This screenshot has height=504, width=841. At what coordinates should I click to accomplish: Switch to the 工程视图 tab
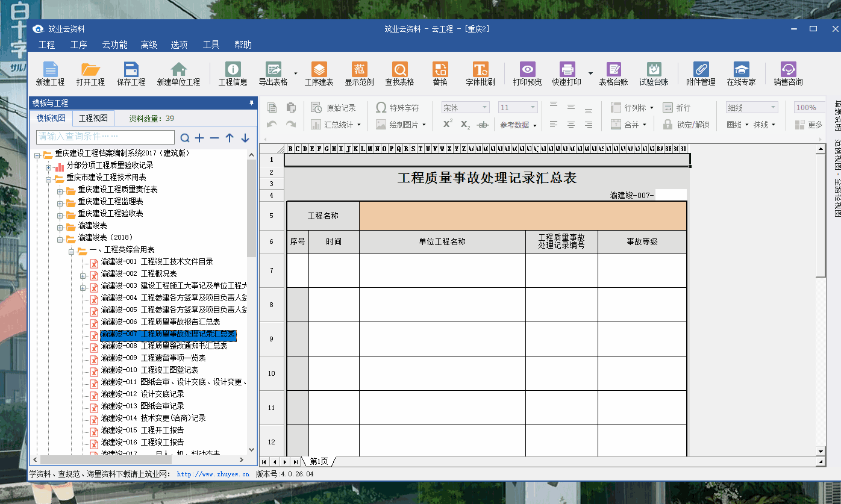(93, 119)
